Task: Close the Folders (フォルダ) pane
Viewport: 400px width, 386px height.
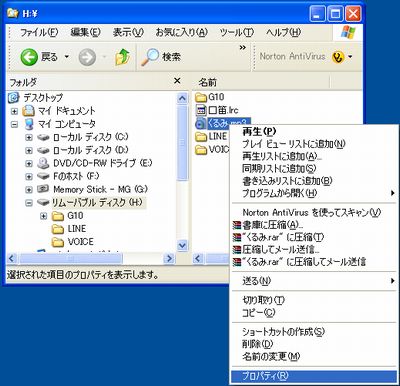Action: pos(177,81)
